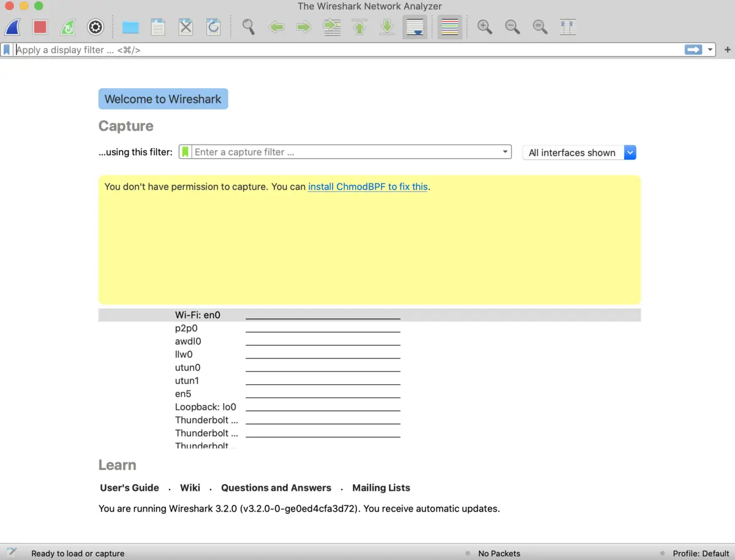Reset text to normal size icon
735x560 pixels.
click(540, 27)
